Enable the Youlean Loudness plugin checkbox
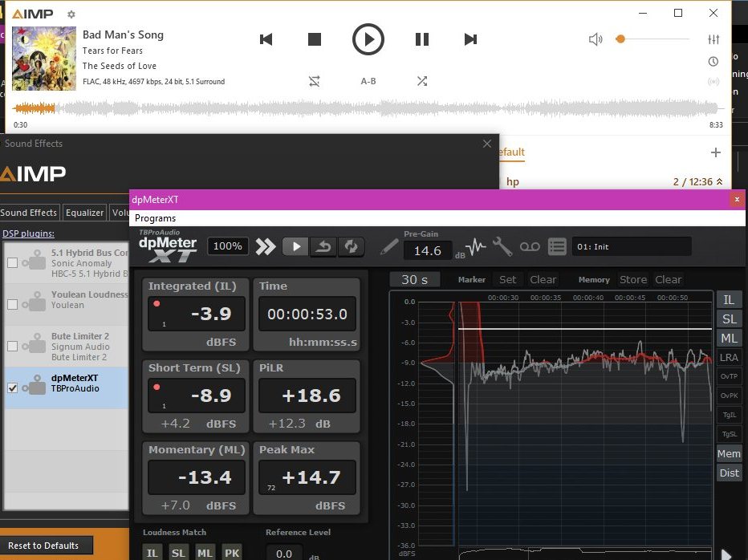Viewport: 748px width, 560px height. click(x=12, y=304)
